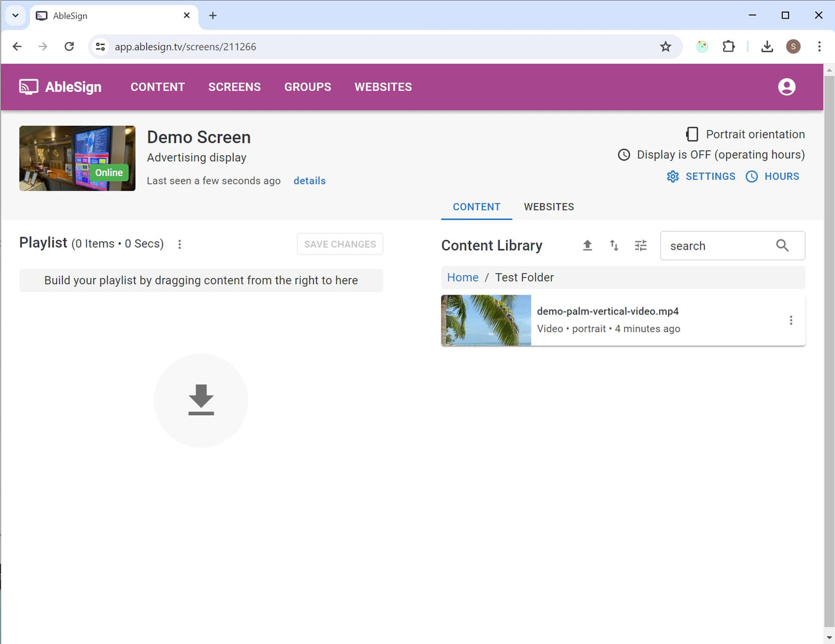Image resolution: width=835 pixels, height=644 pixels.
Task: Open the user account icon
Action: click(787, 86)
